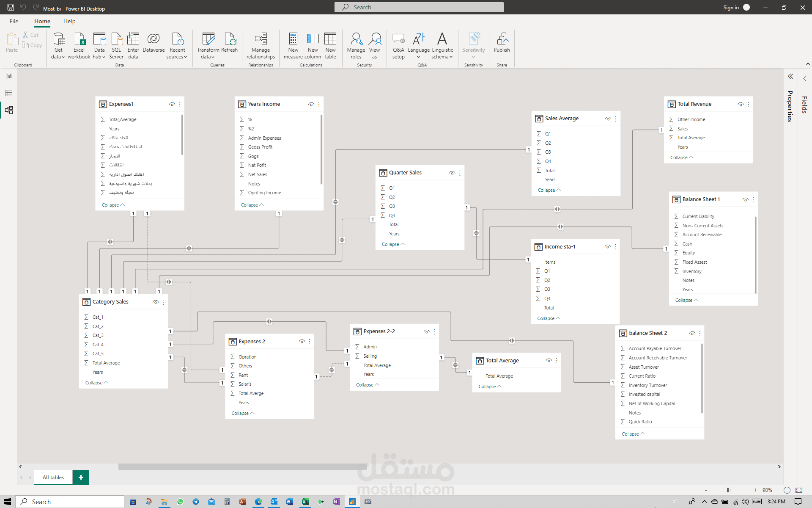The image size is (812, 508).
Task: Toggle visibility eye on Total Revenue table
Action: pos(741,104)
